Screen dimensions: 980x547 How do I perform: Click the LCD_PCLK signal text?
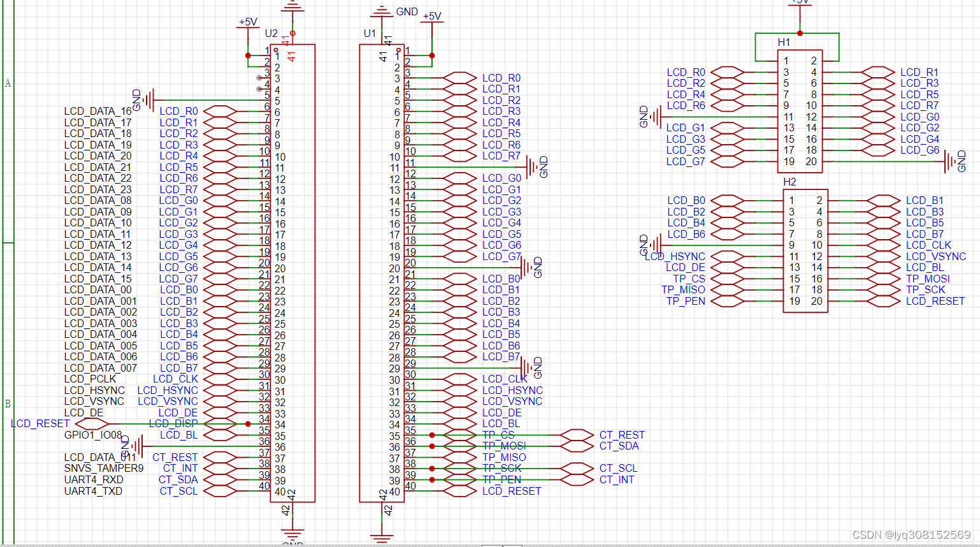point(90,379)
